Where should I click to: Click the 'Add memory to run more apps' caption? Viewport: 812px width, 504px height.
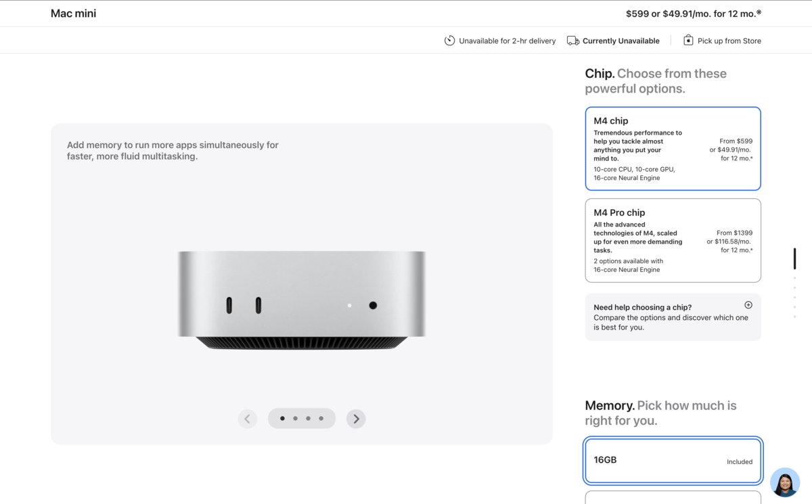pos(173,150)
